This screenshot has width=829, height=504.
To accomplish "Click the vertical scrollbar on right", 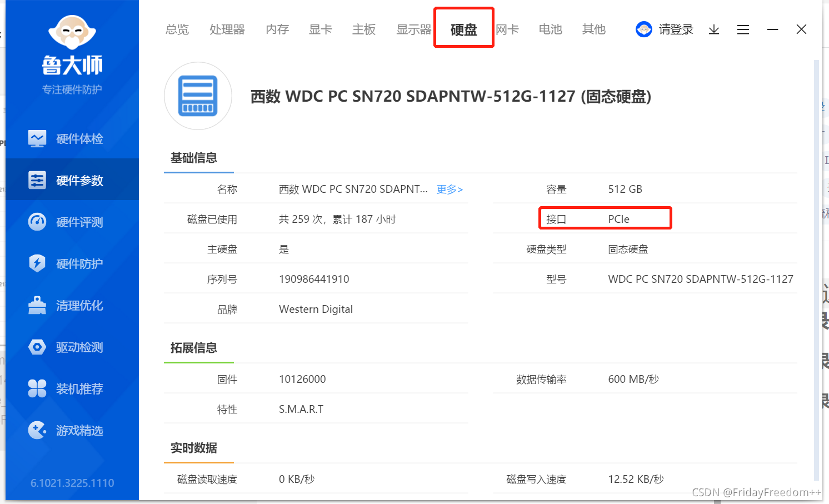I will 816,270.
